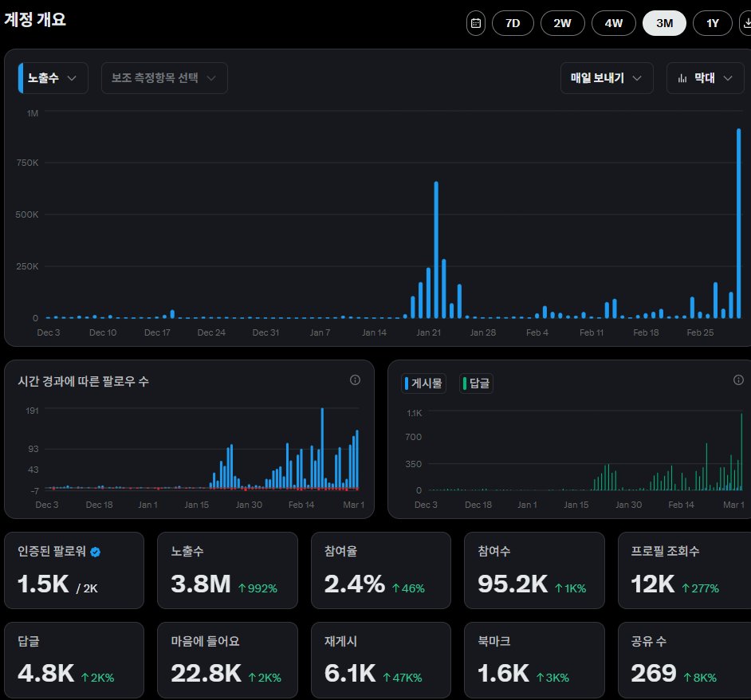This screenshot has width=751, height=700.
Task: Click the info icon on the follower chart
Action: (355, 380)
